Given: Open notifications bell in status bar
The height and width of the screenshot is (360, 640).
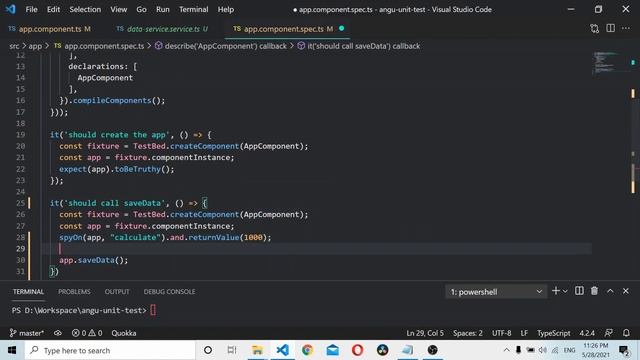Looking at the screenshot, I should (626, 333).
